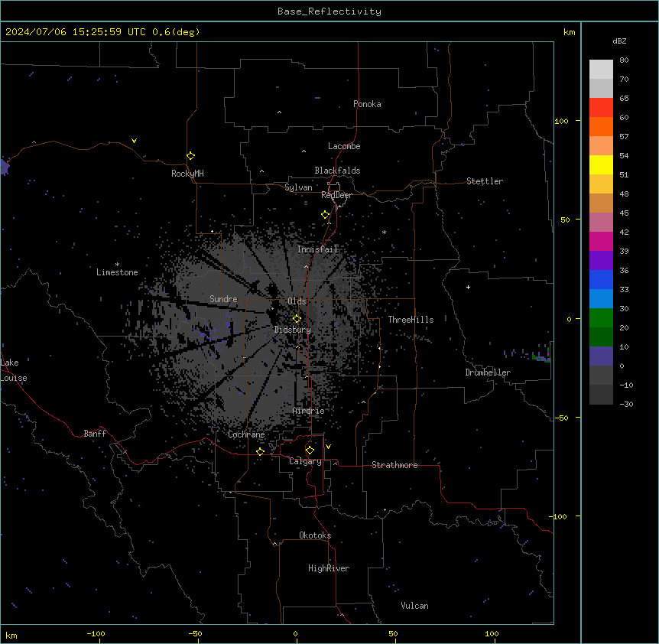Pick the yellow 51-54 dBZ legend swatch

[x=601, y=164]
